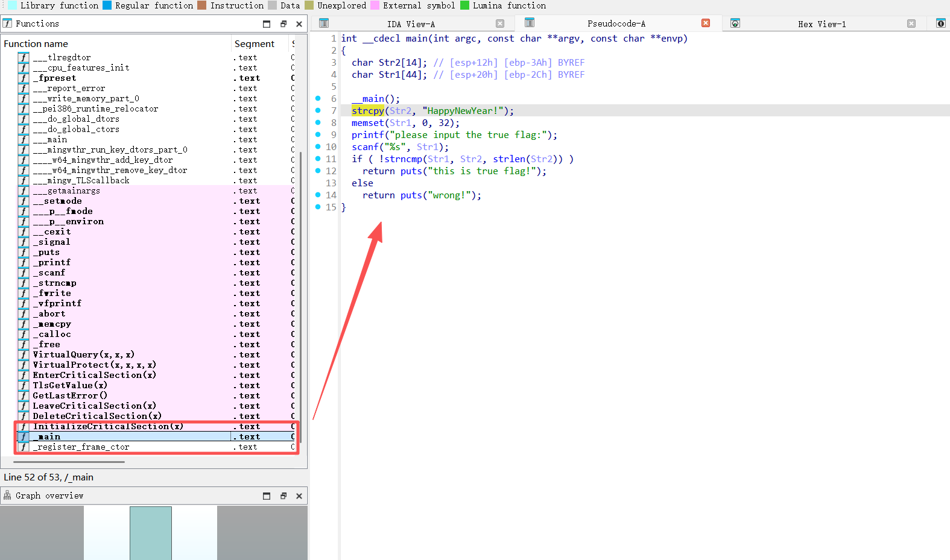
Task: Close the Hex View-1 tab
Action: [x=911, y=24]
